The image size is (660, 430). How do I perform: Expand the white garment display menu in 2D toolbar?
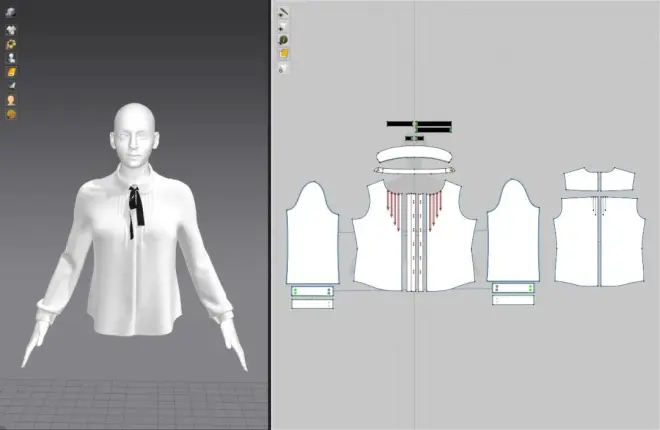point(283,27)
